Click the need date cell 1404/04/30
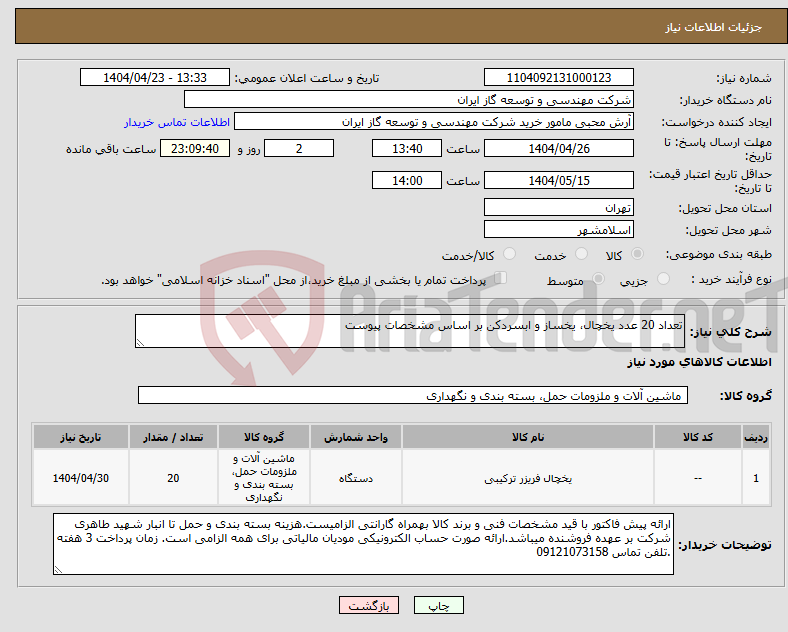788x632 pixels. (80, 478)
